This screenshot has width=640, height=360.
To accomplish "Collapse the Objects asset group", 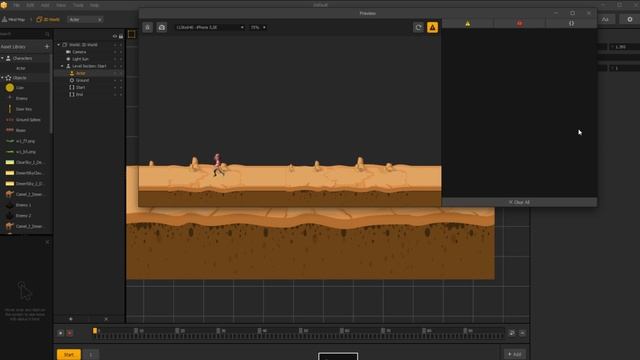I will (x=2, y=78).
